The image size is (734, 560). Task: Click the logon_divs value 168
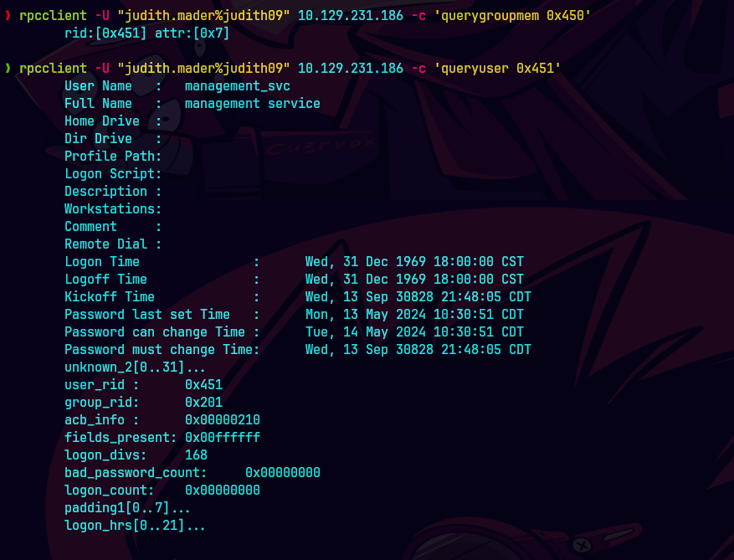196,455
